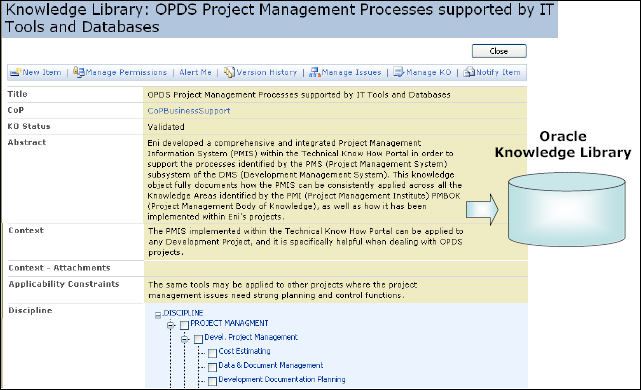This screenshot has height=390, width=641.
Task: Click the Version History icon
Action: 229,72
